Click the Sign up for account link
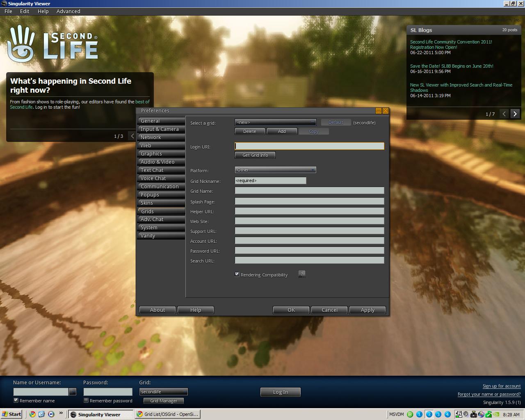This screenshot has width=525, height=420. pyautogui.click(x=502, y=386)
